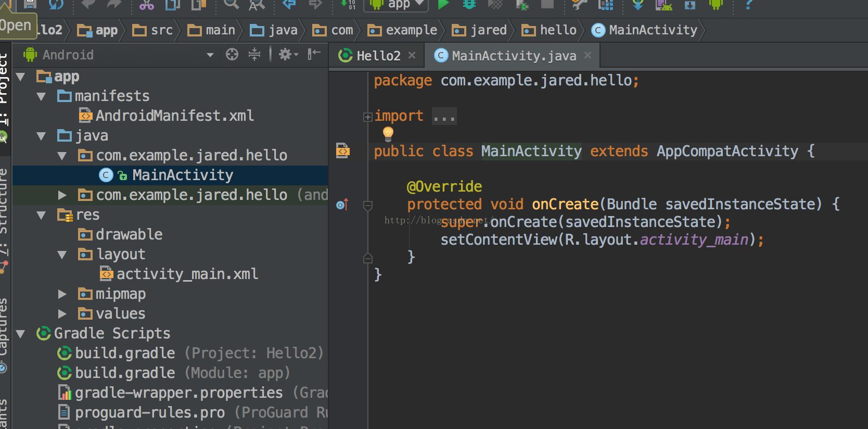Screen dimensions: 868x429
Task: Click the Redo arrow in the toolbar
Action: click(x=114, y=4)
